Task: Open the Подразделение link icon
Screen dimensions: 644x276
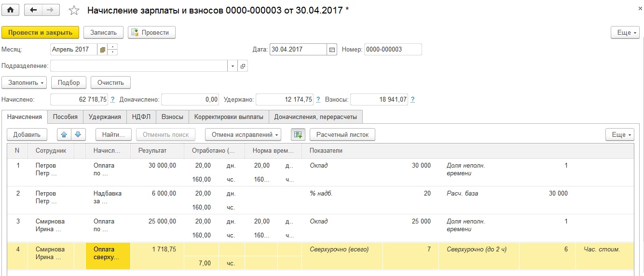Action: pyautogui.click(x=243, y=66)
